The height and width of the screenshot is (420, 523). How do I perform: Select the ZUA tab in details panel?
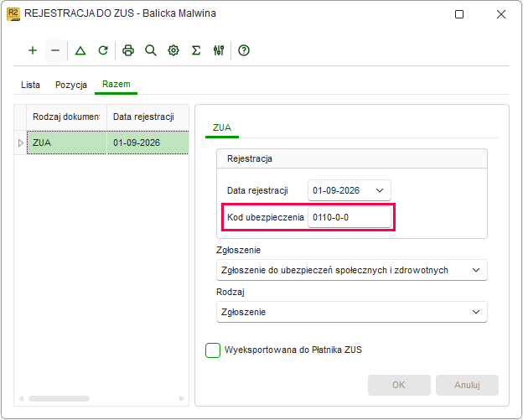coord(222,127)
